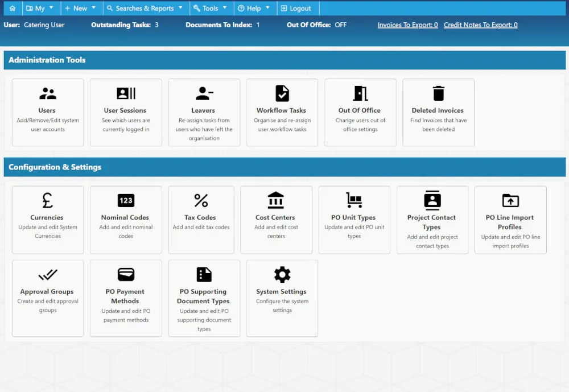Open the Users two-person icon
Screen dimensions: 569x392
48,93
